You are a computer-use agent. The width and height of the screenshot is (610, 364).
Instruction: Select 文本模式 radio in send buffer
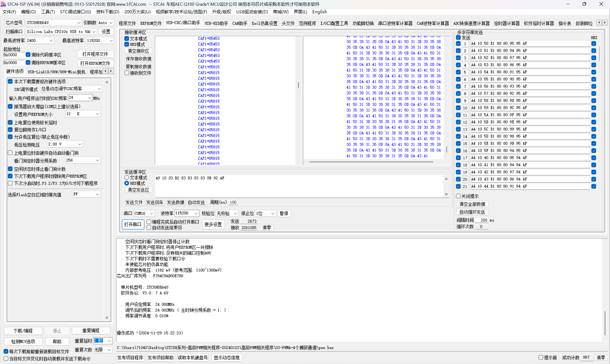[x=127, y=177]
